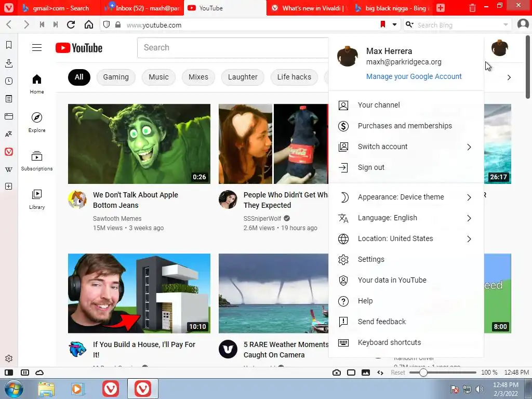Open the Wikipedia web panel
Image resolution: width=532 pixels, height=399 pixels.
(9, 169)
